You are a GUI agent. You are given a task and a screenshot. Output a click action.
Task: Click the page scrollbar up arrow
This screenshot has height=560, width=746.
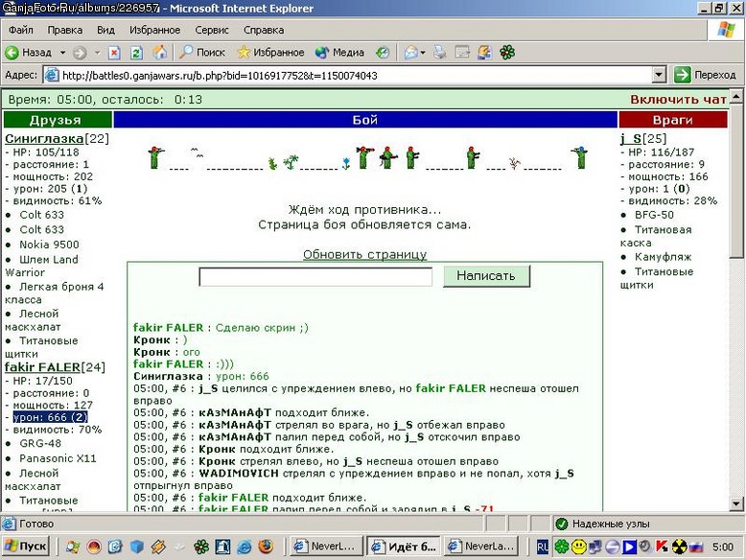736,97
